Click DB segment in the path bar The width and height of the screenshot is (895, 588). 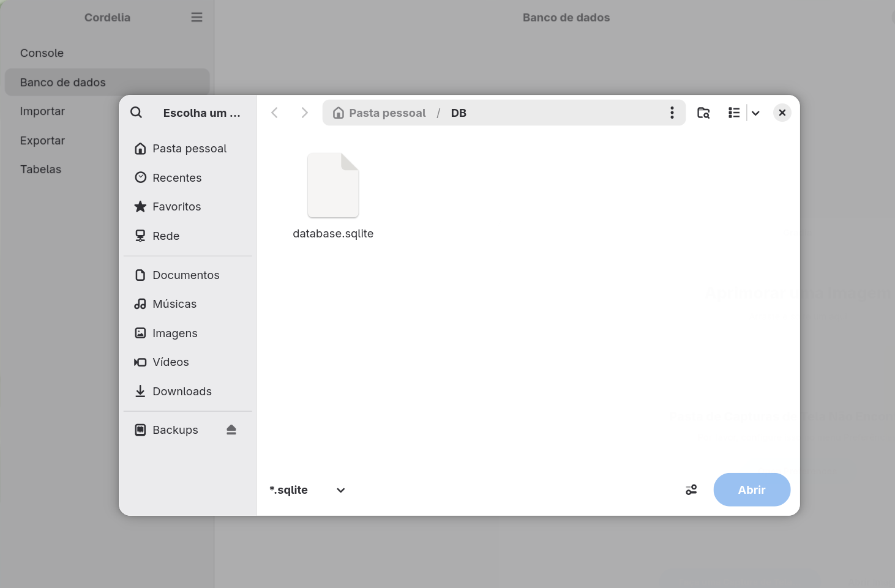click(x=459, y=113)
